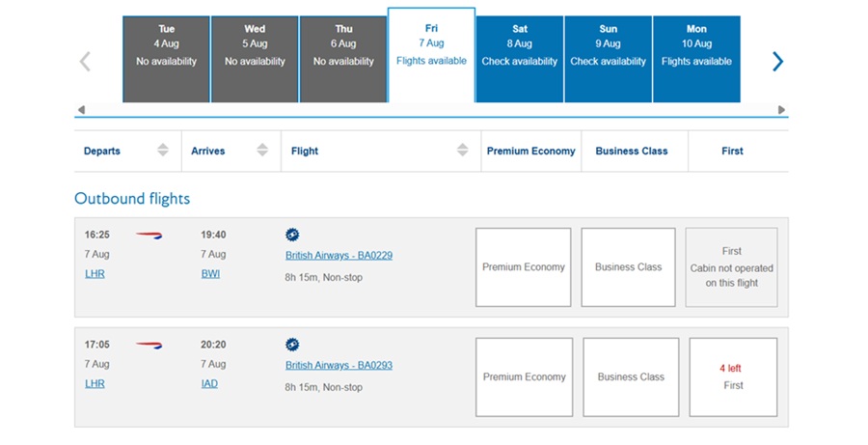
Task: Sort by the Flight column arrows
Action: [463, 150]
